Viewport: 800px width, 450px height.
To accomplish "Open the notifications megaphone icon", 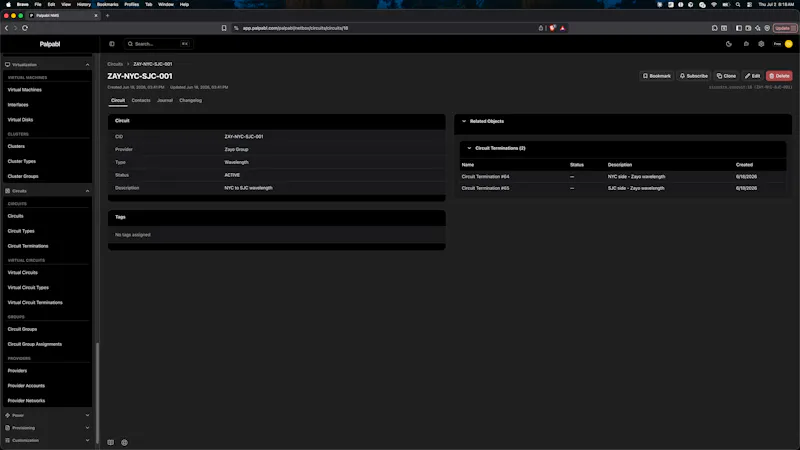I will pos(746,44).
